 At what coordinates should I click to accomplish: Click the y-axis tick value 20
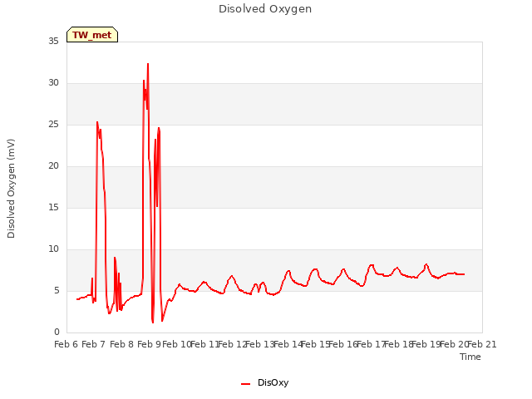(x=53, y=166)
